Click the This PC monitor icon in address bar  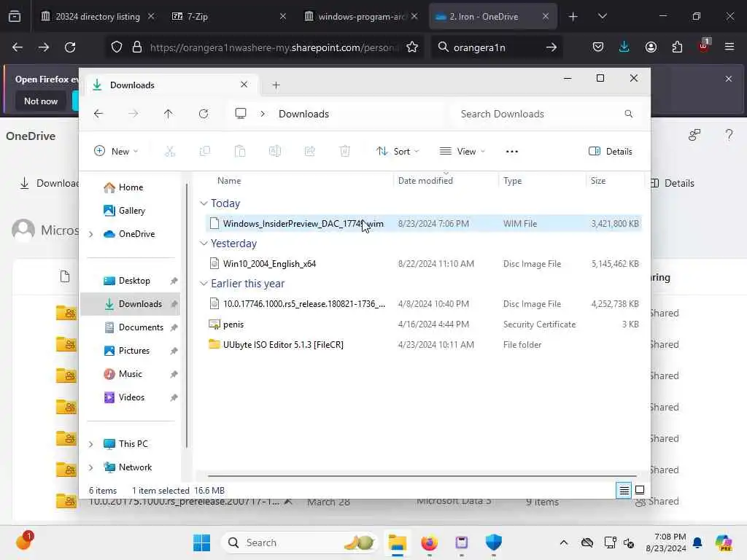pos(241,114)
